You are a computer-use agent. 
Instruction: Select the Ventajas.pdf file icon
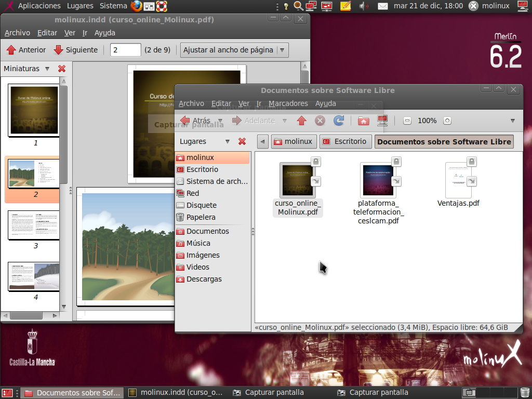pos(458,180)
